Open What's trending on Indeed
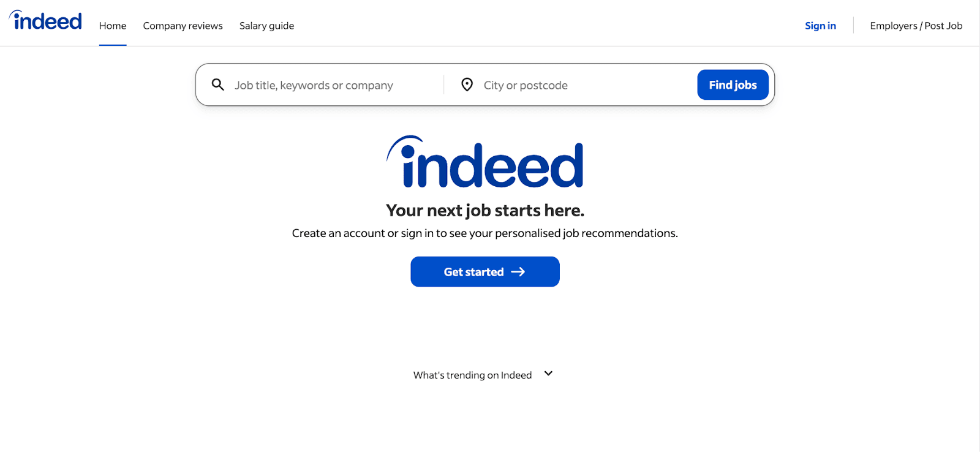The image size is (980, 452). [x=472, y=375]
